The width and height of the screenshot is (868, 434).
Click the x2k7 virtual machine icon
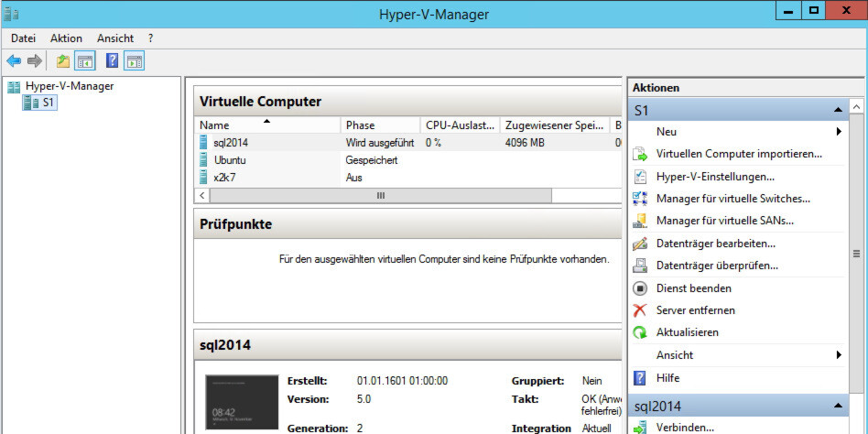pos(203,177)
